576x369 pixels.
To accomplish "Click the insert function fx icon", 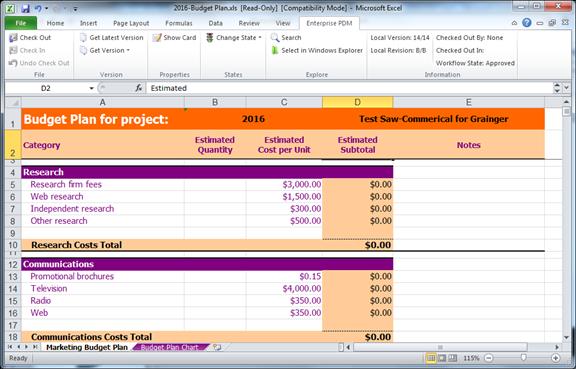I will pyautogui.click(x=138, y=88).
